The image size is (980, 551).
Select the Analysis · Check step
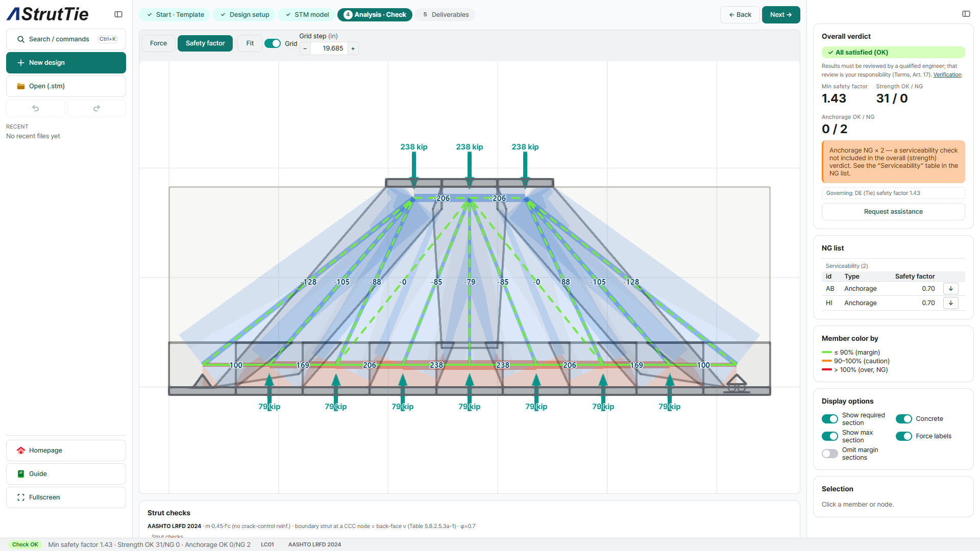(375, 15)
